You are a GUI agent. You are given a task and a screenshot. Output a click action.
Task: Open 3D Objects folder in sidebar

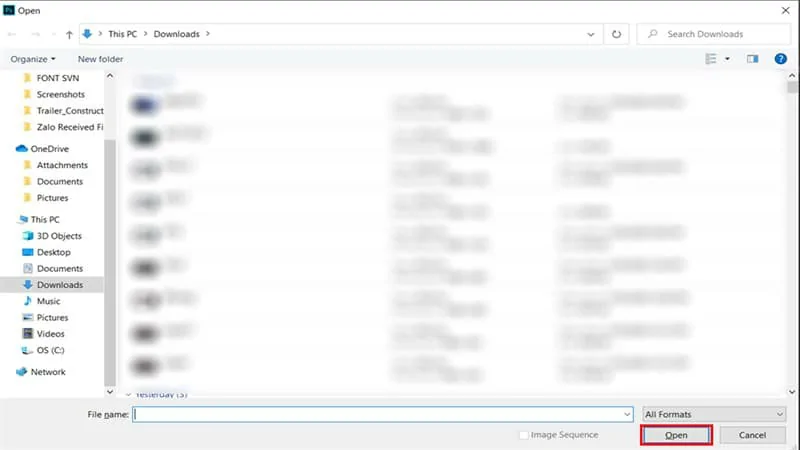coord(60,236)
